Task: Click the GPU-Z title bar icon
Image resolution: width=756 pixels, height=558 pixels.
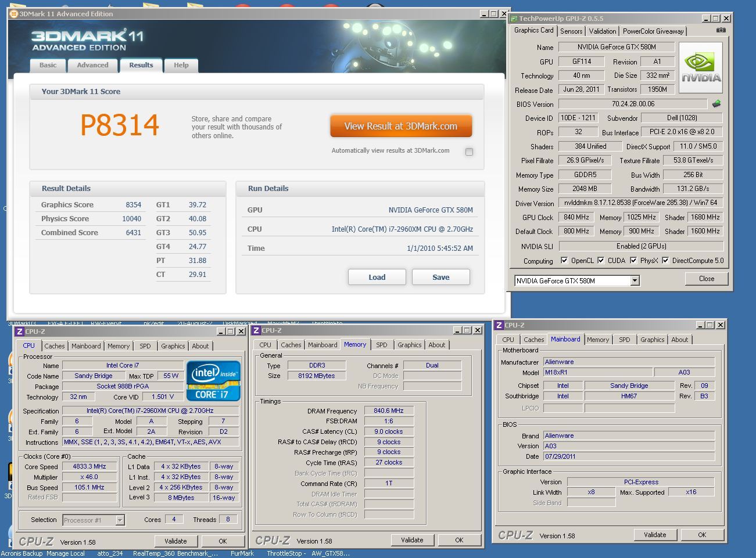Action: 514,19
